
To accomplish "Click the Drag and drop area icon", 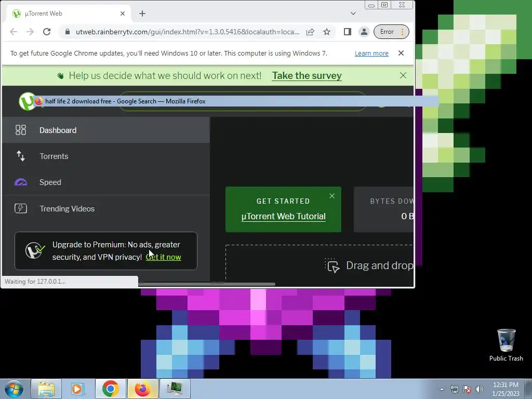I will [332, 265].
